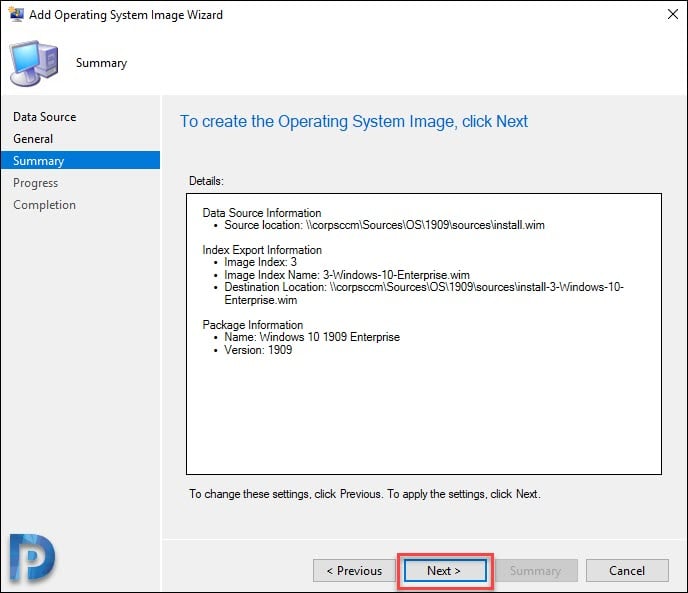The image size is (688, 593).
Task: Click the 'To create the Operating System Image' heading
Action: point(354,122)
